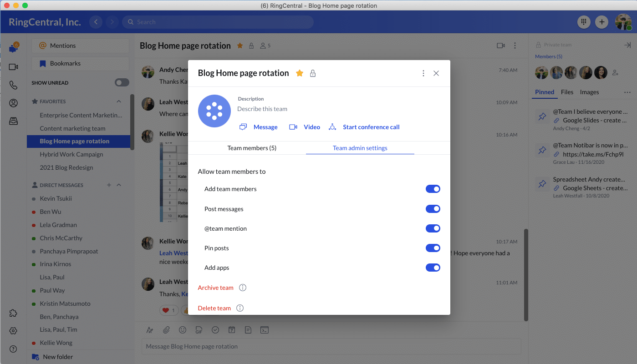Turn off the Post messages toggle
The image size is (637, 364).
[433, 209]
